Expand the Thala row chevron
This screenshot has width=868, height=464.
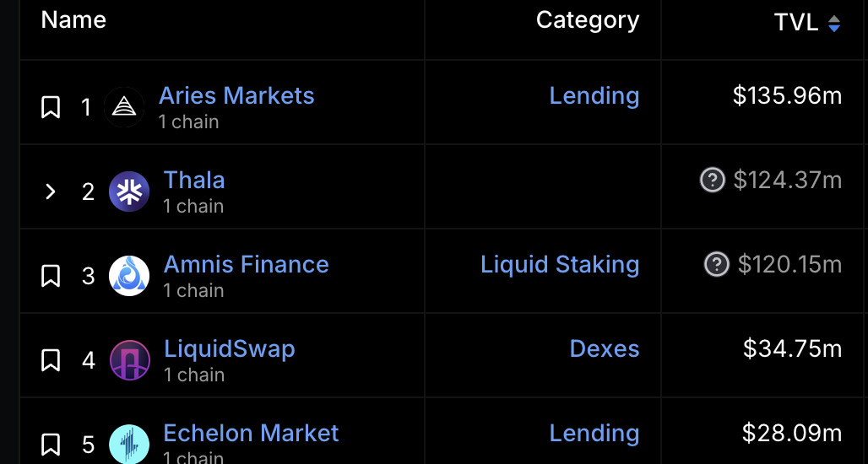(51, 192)
